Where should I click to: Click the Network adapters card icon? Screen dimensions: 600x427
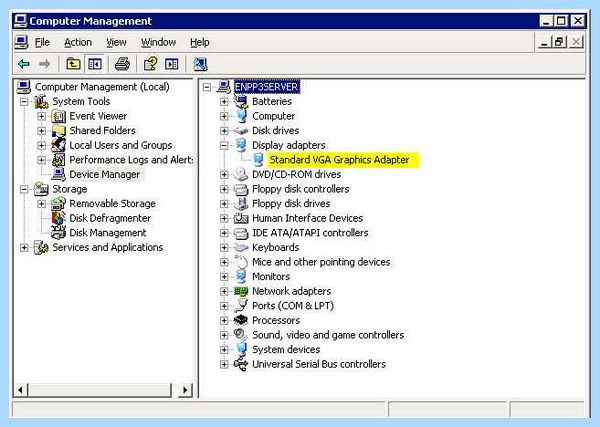(241, 291)
